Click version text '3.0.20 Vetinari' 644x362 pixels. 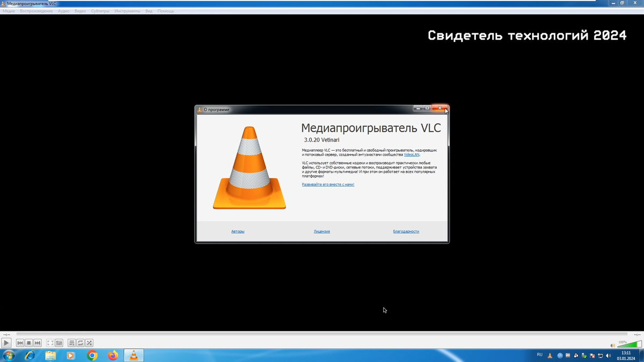point(321,140)
